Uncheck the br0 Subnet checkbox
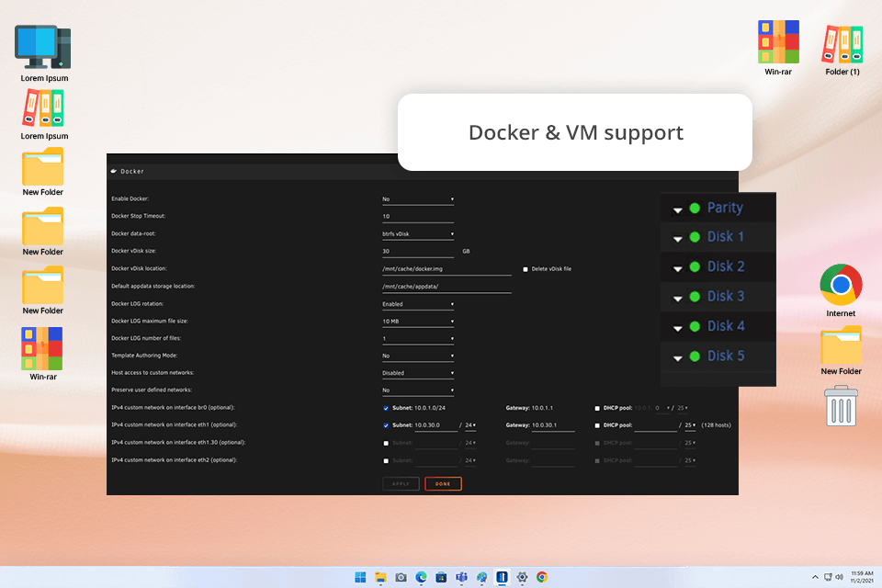Screen dimensions: 882x588 (386, 409)
